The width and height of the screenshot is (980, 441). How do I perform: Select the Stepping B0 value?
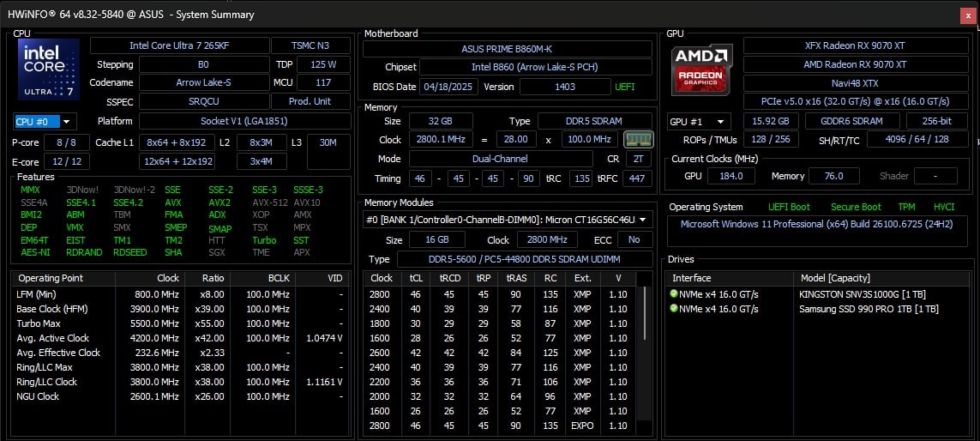[x=203, y=64]
